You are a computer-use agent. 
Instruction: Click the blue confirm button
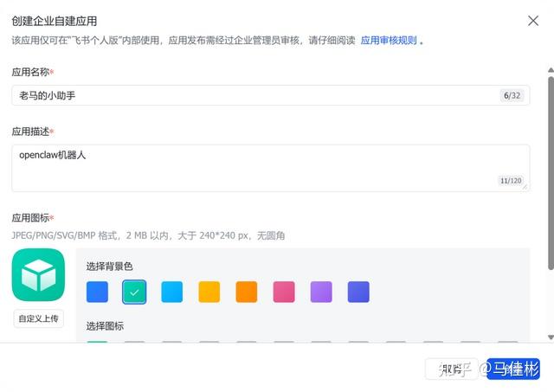[513, 370]
